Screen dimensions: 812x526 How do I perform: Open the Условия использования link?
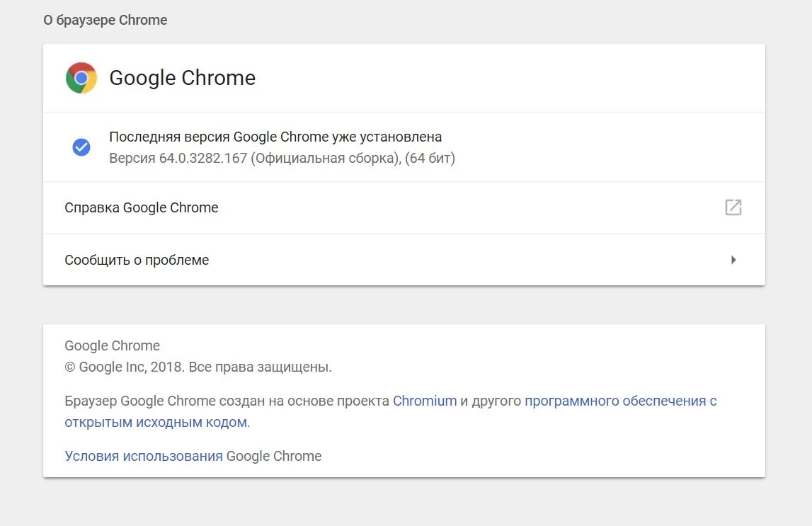pyautogui.click(x=144, y=456)
